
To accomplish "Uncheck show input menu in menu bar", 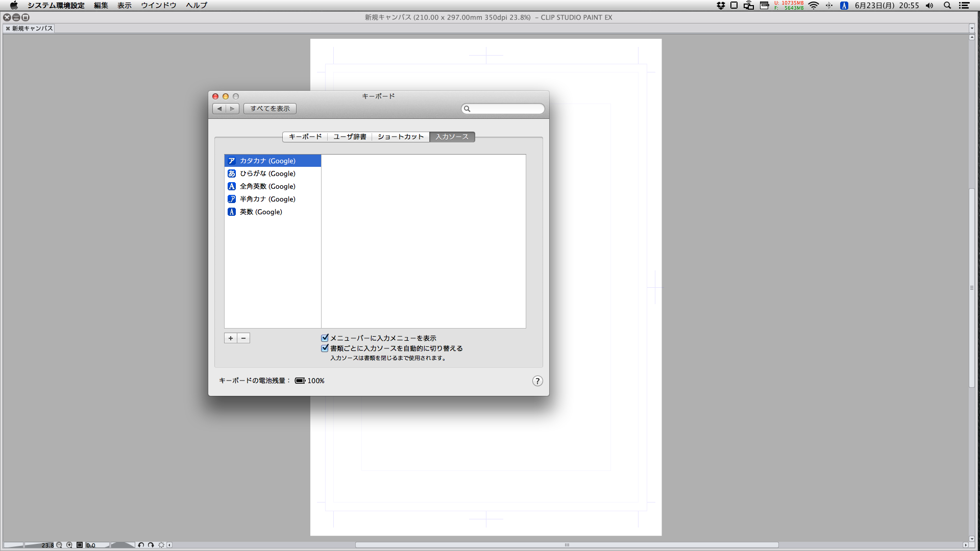I will (325, 338).
